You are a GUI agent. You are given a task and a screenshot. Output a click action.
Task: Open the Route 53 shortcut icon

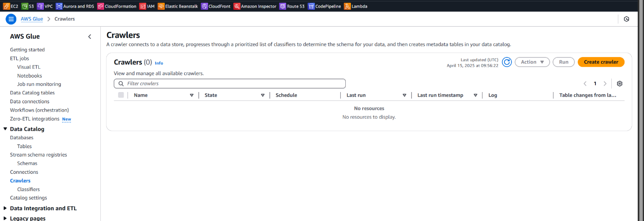282,7
